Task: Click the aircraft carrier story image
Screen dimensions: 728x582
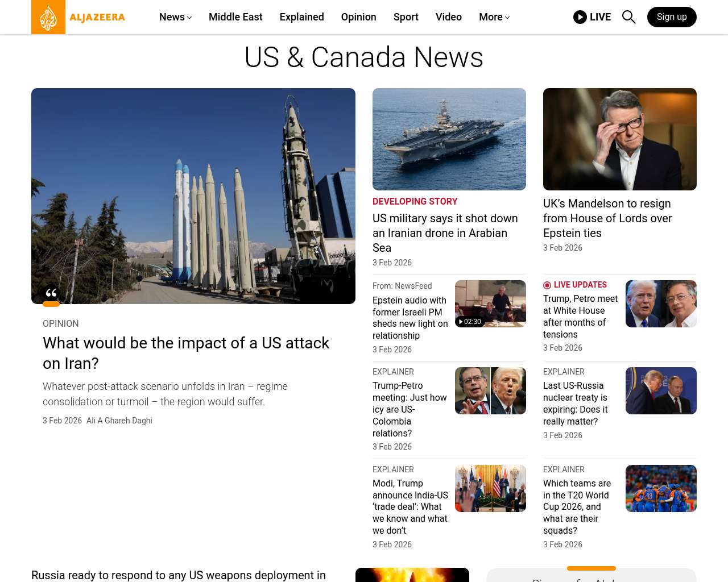Action: point(449,139)
